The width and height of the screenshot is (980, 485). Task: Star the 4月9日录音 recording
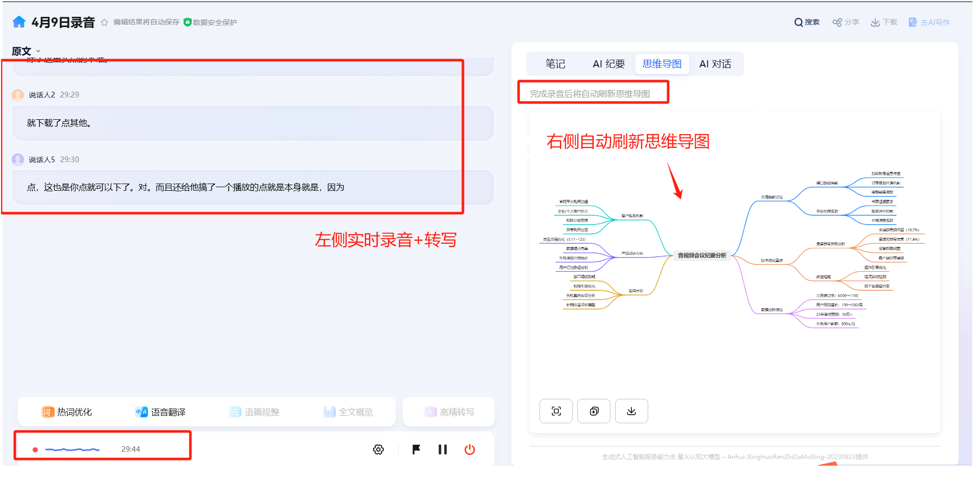tap(104, 22)
